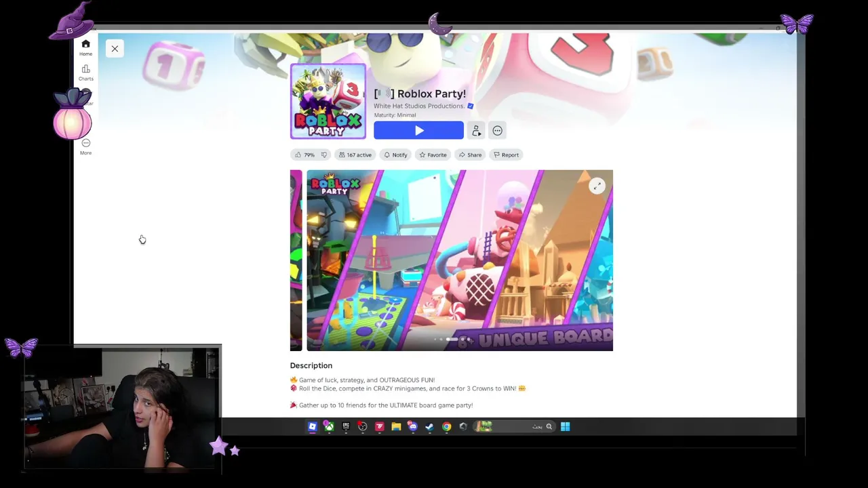868x488 pixels.
Task: Open the Xbox app from the taskbar
Action: pyautogui.click(x=329, y=426)
